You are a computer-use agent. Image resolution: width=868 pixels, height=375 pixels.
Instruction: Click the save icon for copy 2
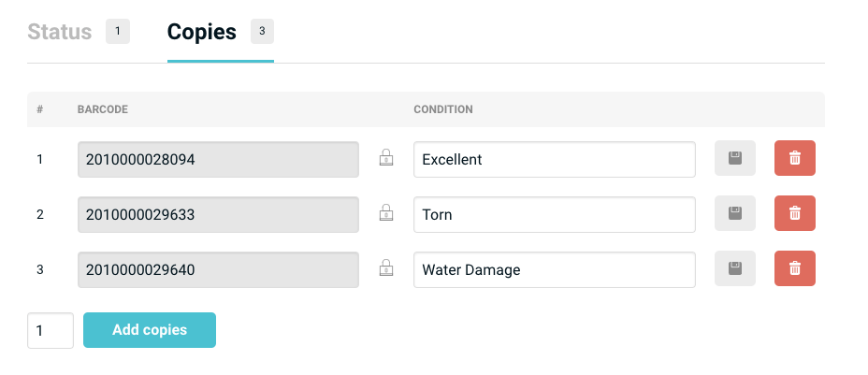point(735,214)
